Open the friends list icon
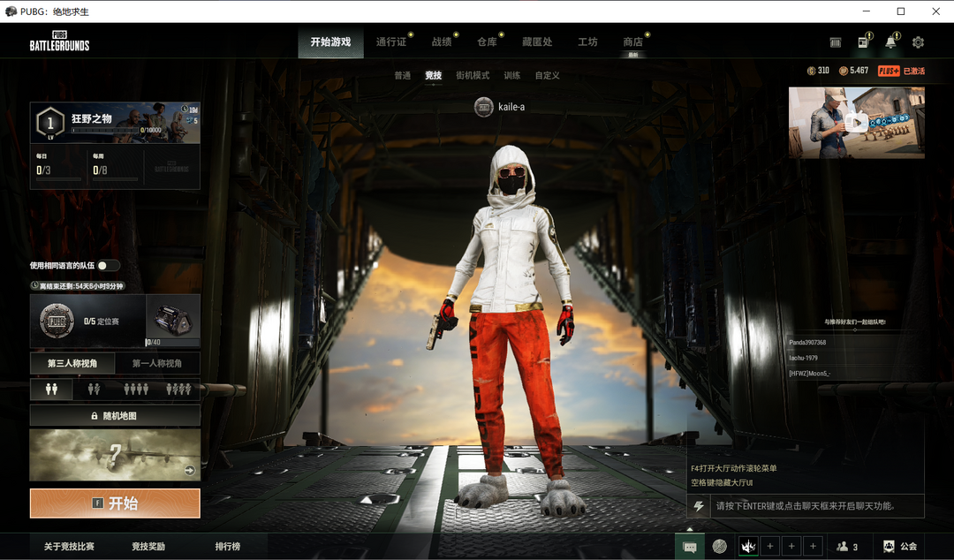954x560 pixels. 846,547
